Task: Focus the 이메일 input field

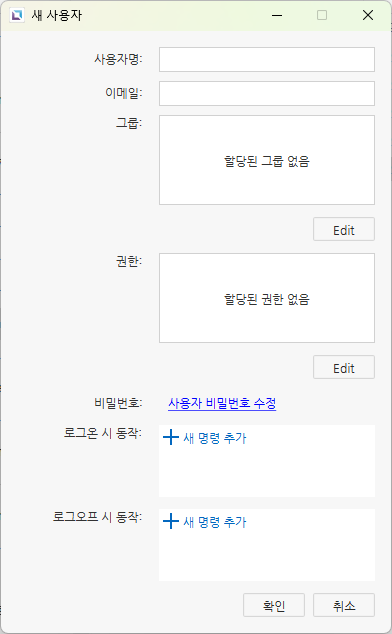Action: pyautogui.click(x=267, y=93)
